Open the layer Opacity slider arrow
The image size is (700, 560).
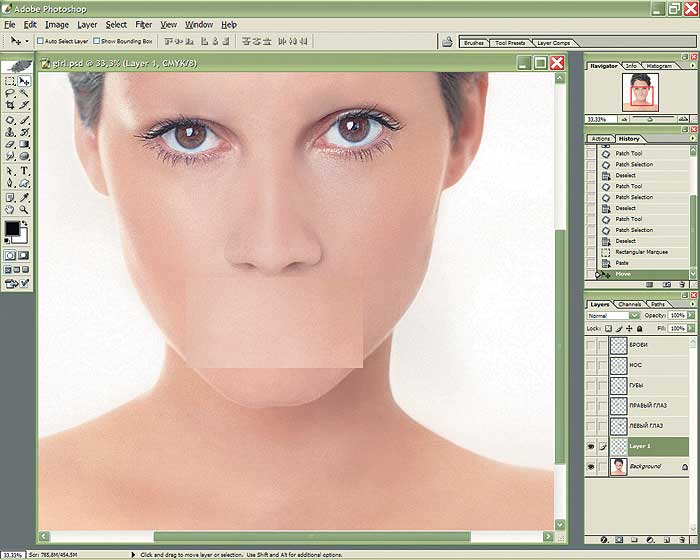pos(689,316)
